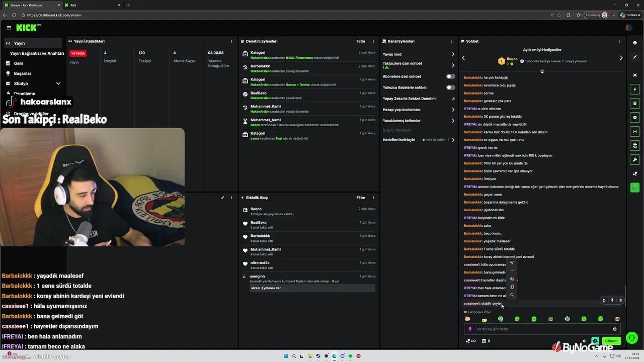Image resolution: width=644 pixels, height=362 pixels.
Task: Open Filtre dropdown in Etkinlik Akışı
Action: [x=361, y=198]
